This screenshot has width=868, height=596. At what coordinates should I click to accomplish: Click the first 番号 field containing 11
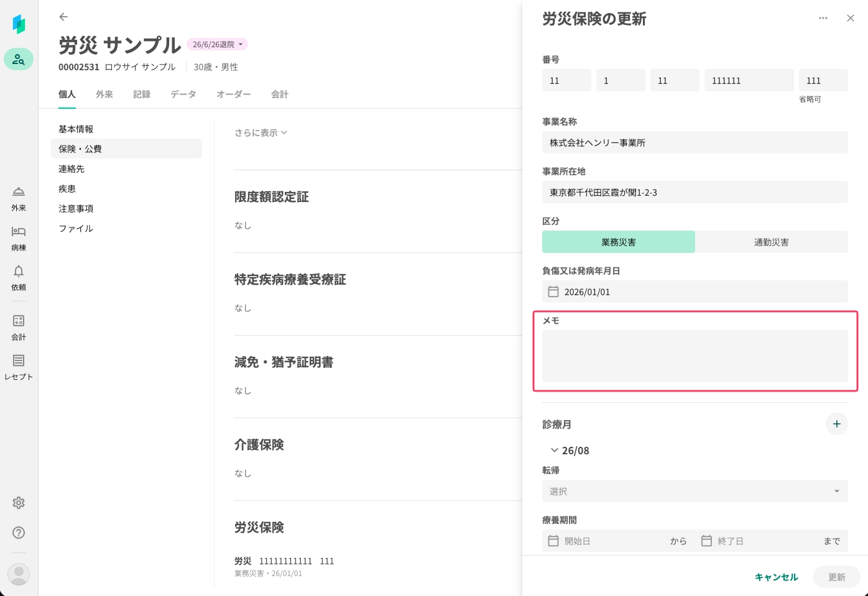click(x=566, y=80)
